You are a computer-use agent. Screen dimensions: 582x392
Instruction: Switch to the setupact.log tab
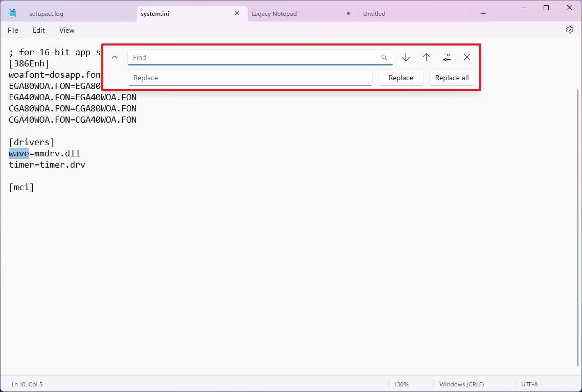(47, 13)
